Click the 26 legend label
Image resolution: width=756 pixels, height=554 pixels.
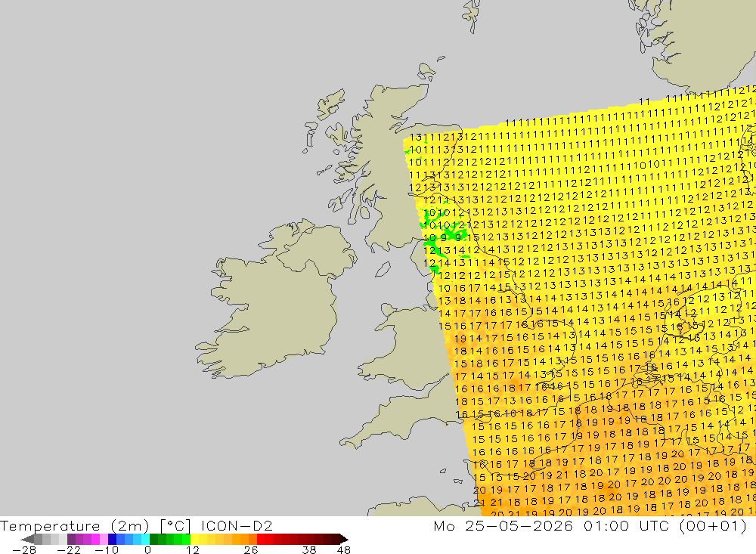[251, 549]
